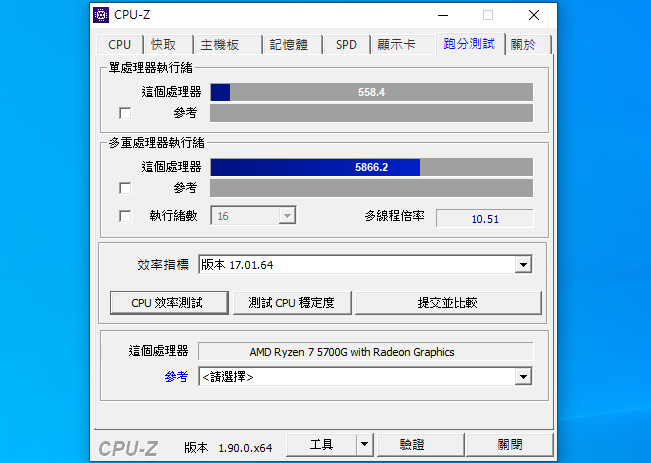651x463 pixels.
Task: Start the CPU 效率測試 button
Action: [169, 303]
